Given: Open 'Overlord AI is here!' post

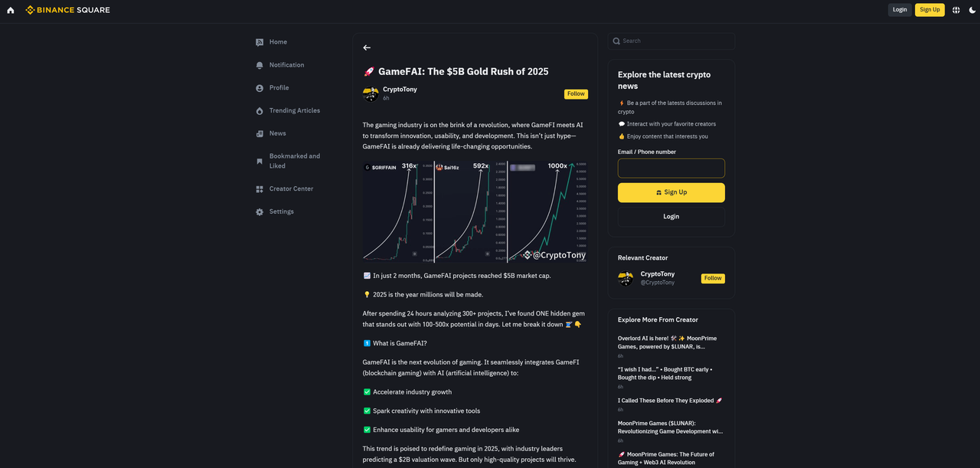Looking at the screenshot, I should (x=668, y=342).
